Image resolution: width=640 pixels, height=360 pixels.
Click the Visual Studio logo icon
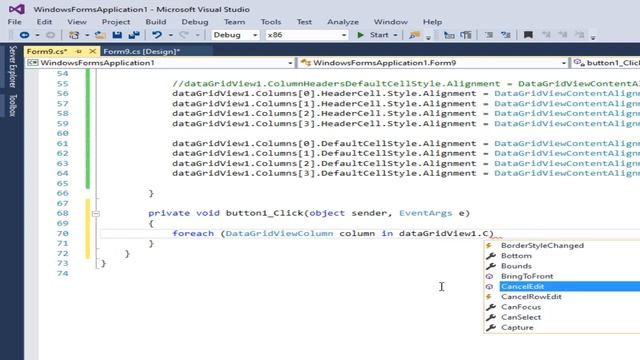tap(16, 9)
